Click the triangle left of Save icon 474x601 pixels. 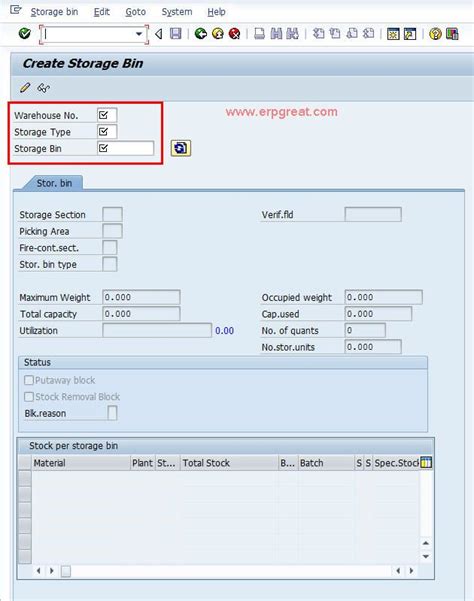pyautogui.click(x=159, y=34)
